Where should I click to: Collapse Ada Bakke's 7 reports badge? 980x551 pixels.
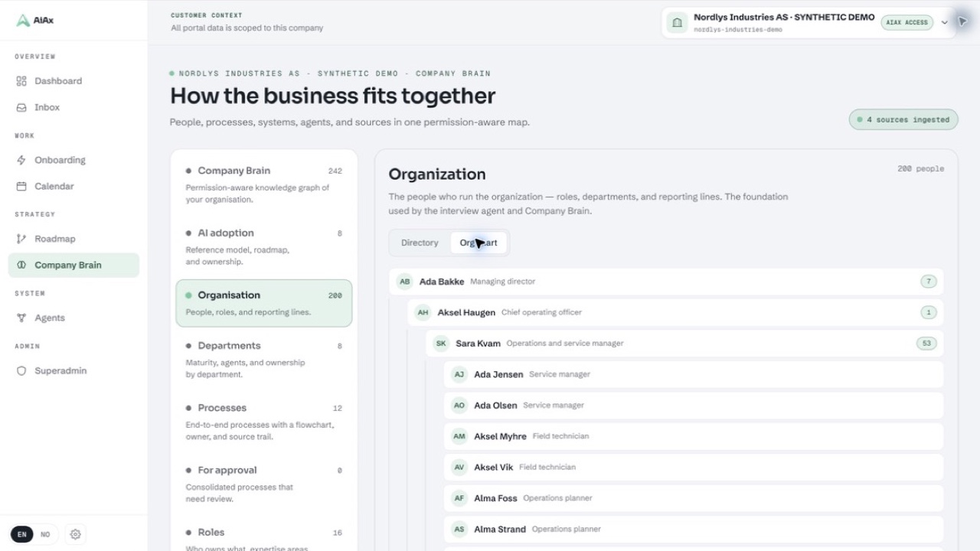tap(929, 282)
